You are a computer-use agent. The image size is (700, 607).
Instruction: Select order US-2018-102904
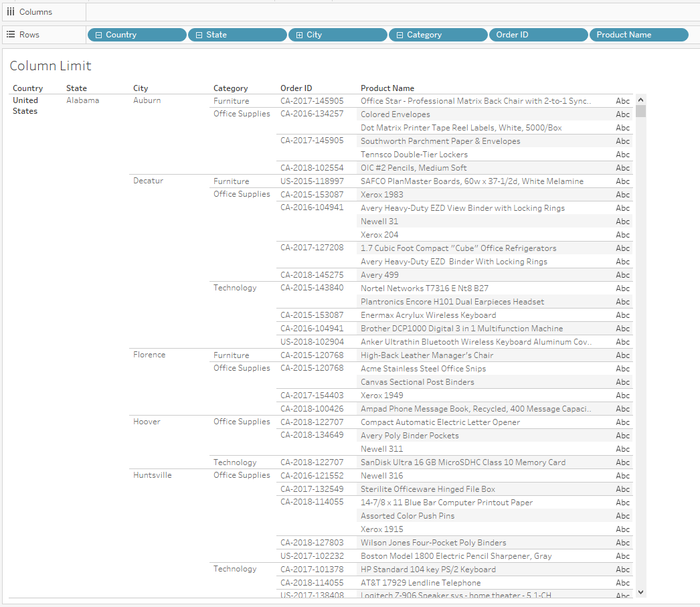click(x=312, y=342)
